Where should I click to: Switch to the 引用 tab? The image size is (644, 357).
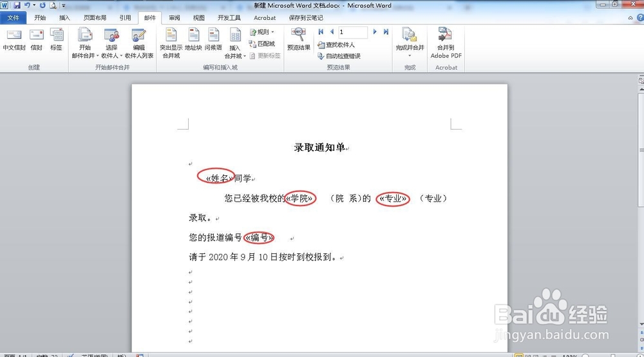pos(126,17)
